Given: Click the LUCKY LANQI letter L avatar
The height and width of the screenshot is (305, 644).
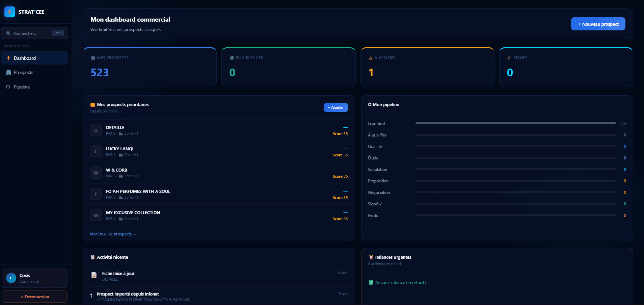Looking at the screenshot, I should coord(96,152).
